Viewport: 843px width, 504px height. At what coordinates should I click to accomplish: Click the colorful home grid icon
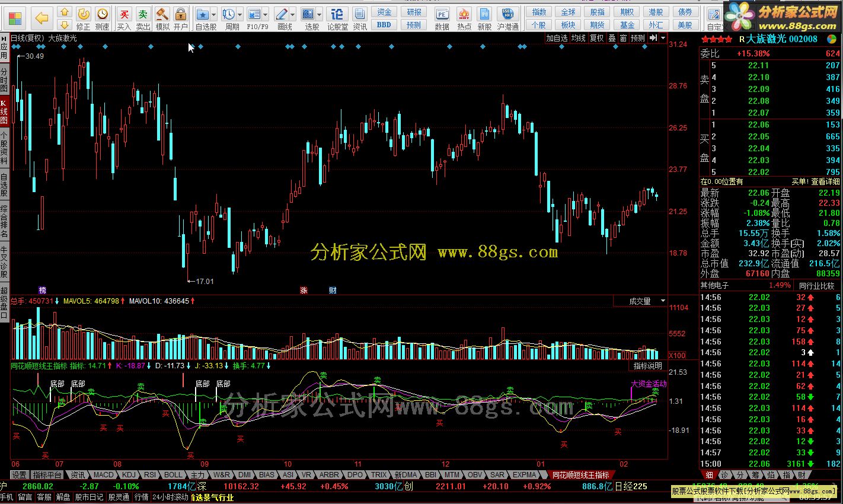point(15,18)
